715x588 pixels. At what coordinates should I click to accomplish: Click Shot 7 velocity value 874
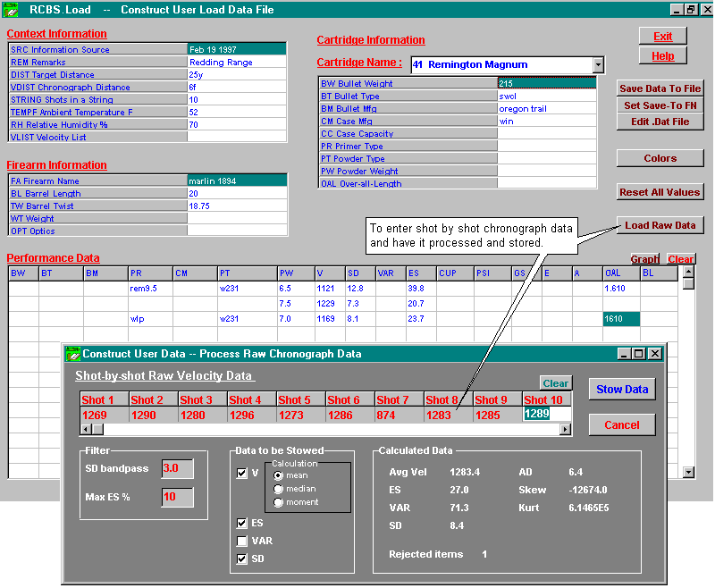pyautogui.click(x=399, y=416)
